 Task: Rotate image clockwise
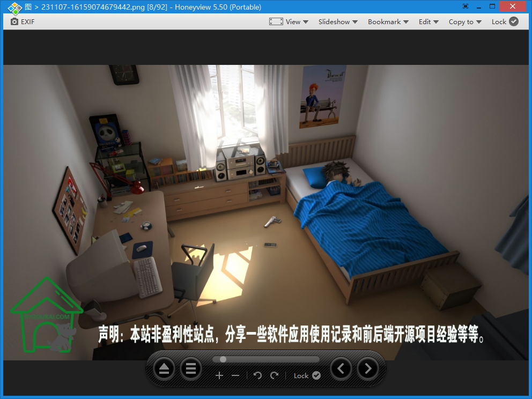pyautogui.click(x=274, y=375)
